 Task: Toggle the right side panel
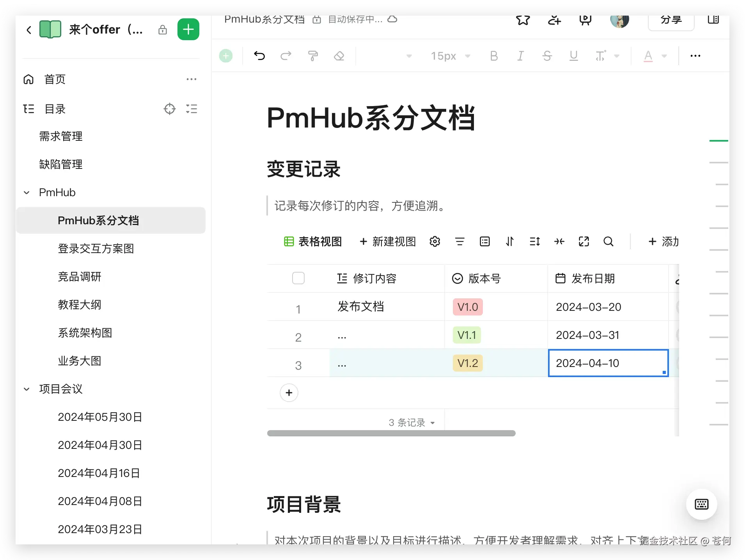(713, 19)
